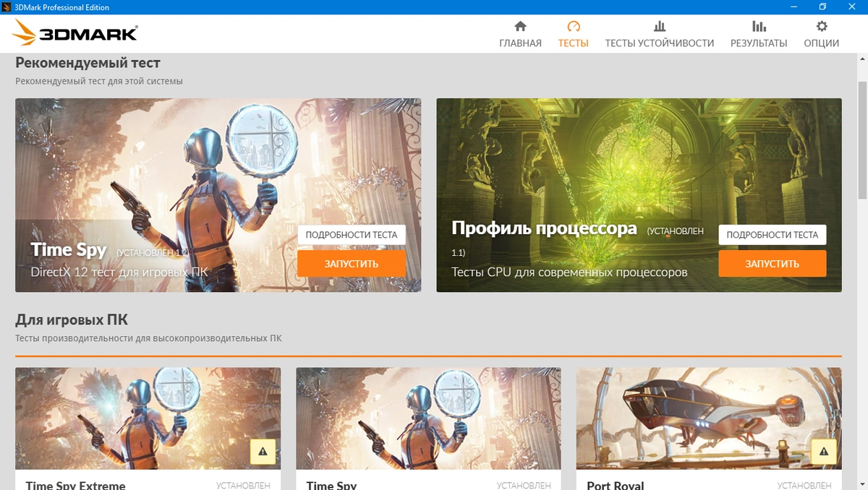Run Профиль процессора with Запустить button

click(773, 264)
